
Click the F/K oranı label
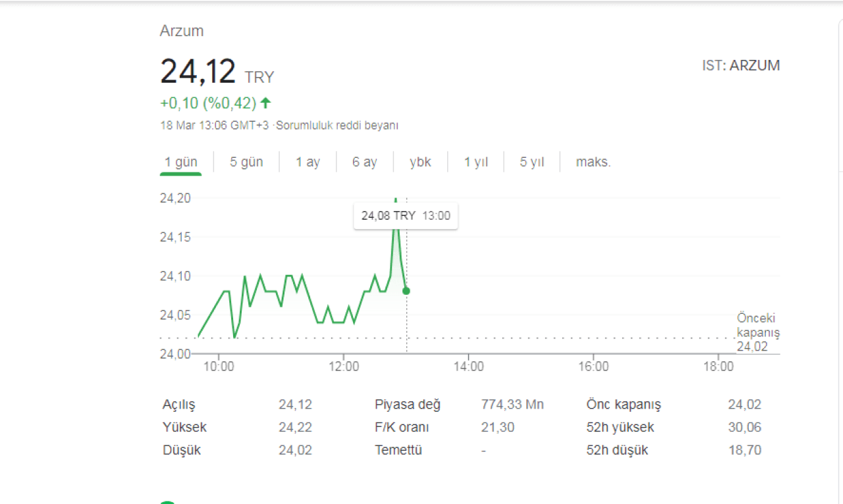pyautogui.click(x=402, y=428)
